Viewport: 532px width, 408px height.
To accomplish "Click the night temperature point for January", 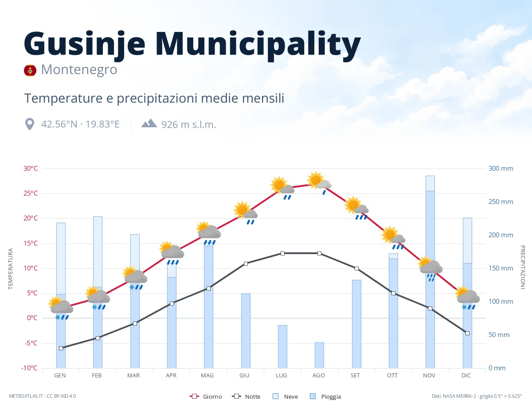I will coord(61,348).
